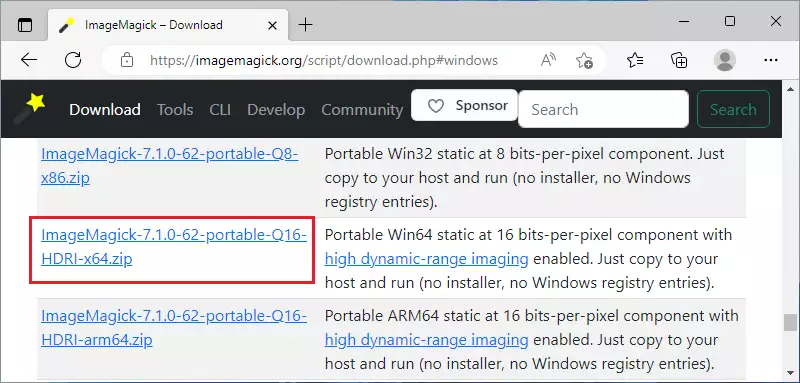Open the browser profile avatar
This screenshot has height=383, width=800.
724,60
